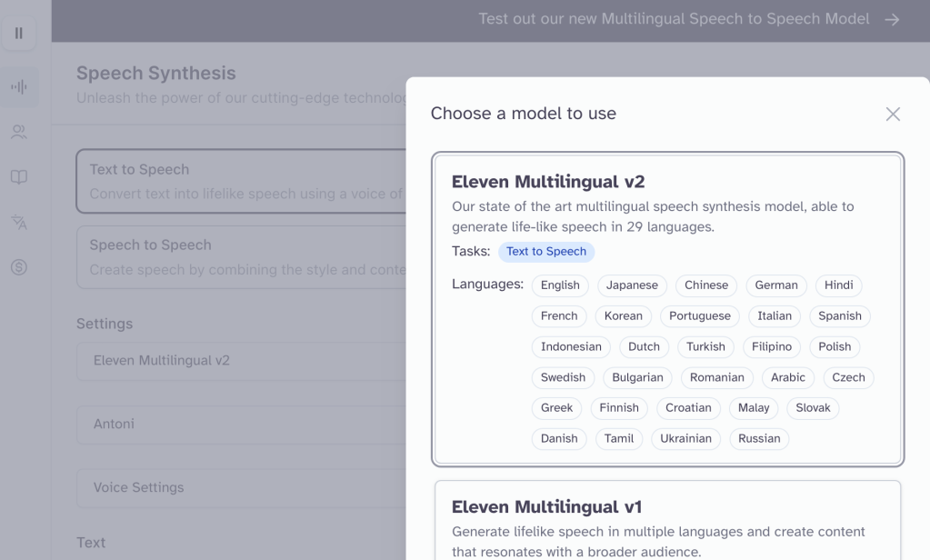This screenshot has width=930, height=560.
Task: Click the arrow icon in the top banner
Action: coord(892,20)
